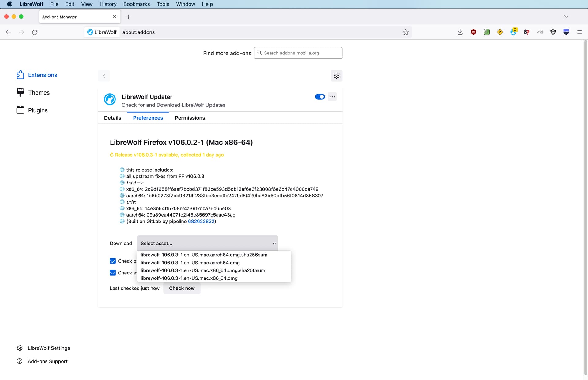Click the aarch64: 1b6b0273 hash line

tap(225, 196)
